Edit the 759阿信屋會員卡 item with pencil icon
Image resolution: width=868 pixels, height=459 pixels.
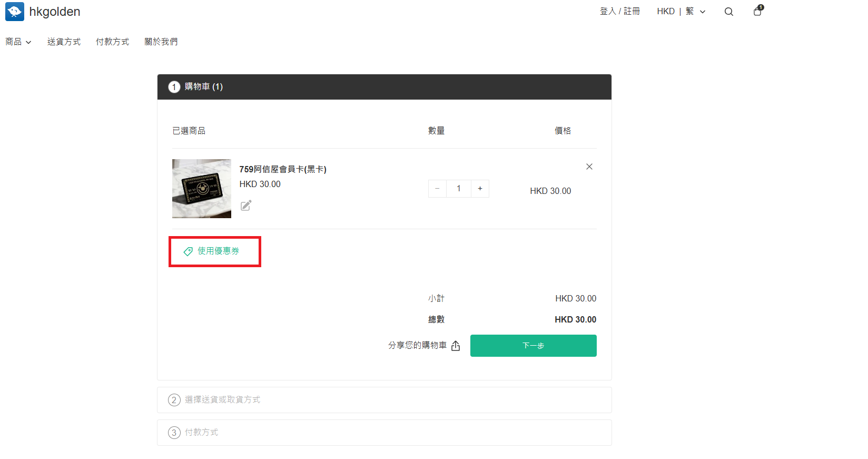coord(246,206)
